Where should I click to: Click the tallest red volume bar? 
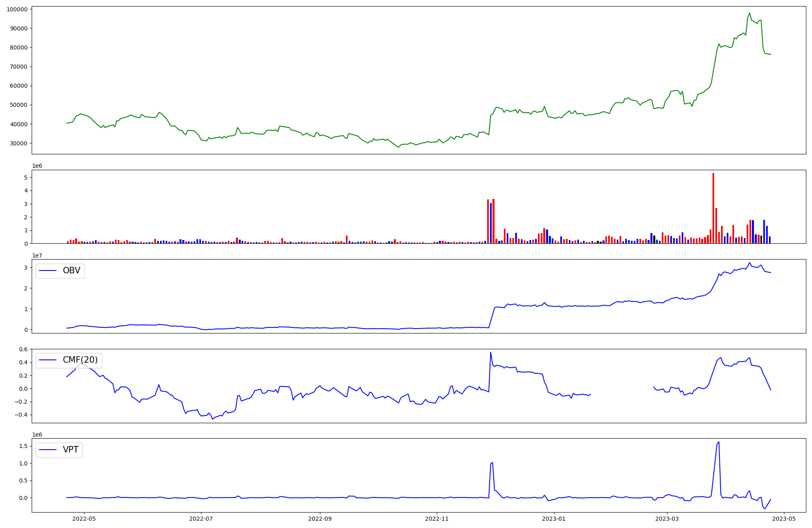click(x=713, y=207)
